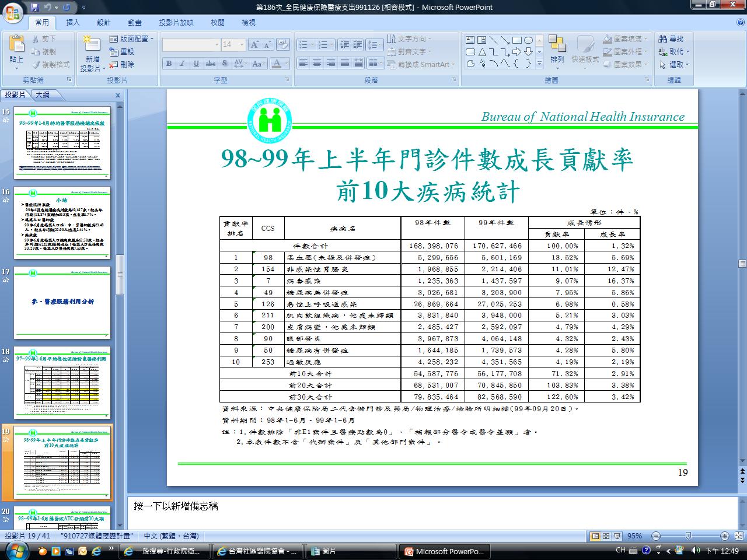Click zoom in plus button
Viewport: 747px width, 560px height.
pos(724,536)
